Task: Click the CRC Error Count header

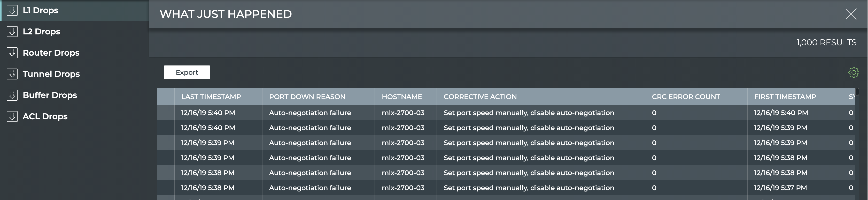Action: tap(686, 97)
